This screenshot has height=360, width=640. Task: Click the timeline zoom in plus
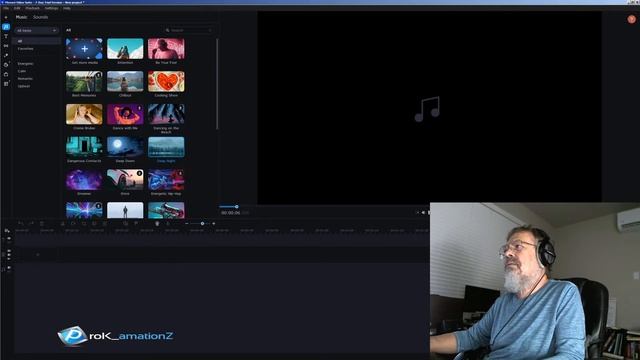pyautogui.click(x=213, y=224)
